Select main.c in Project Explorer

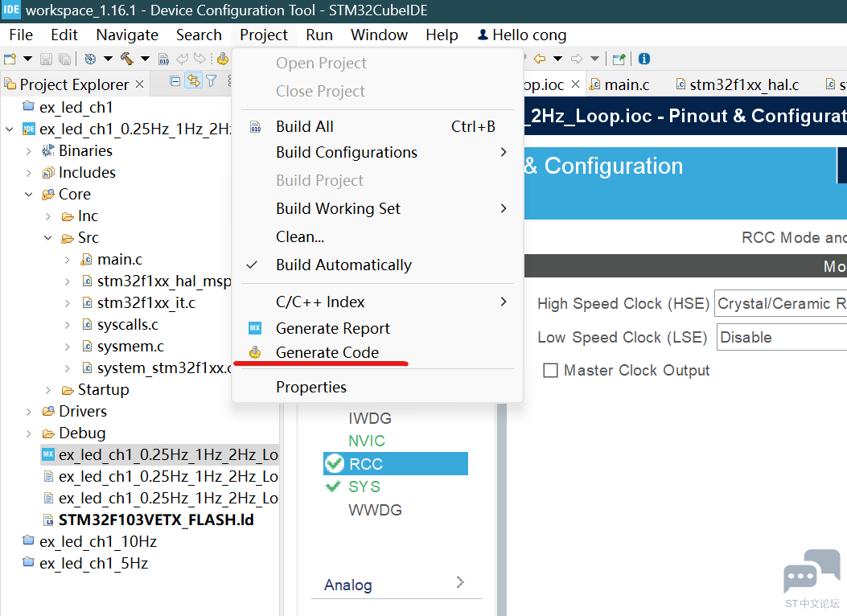pyautogui.click(x=119, y=259)
